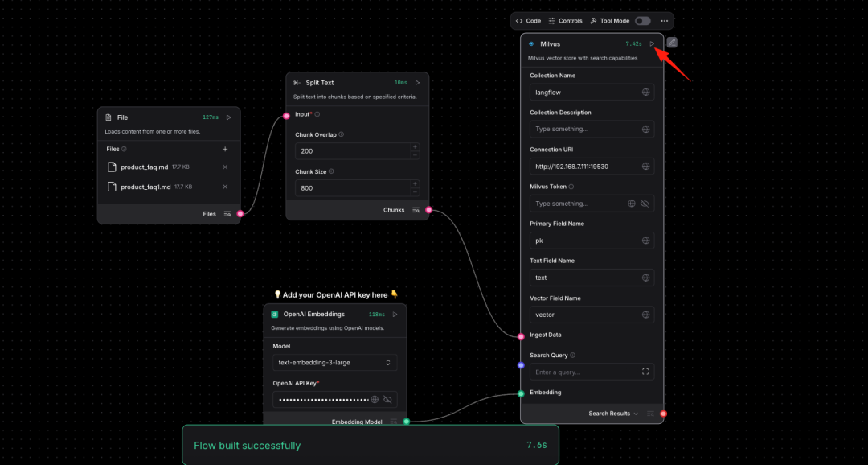
Task: Click globe icon in Primary Field Name
Action: [645, 241]
